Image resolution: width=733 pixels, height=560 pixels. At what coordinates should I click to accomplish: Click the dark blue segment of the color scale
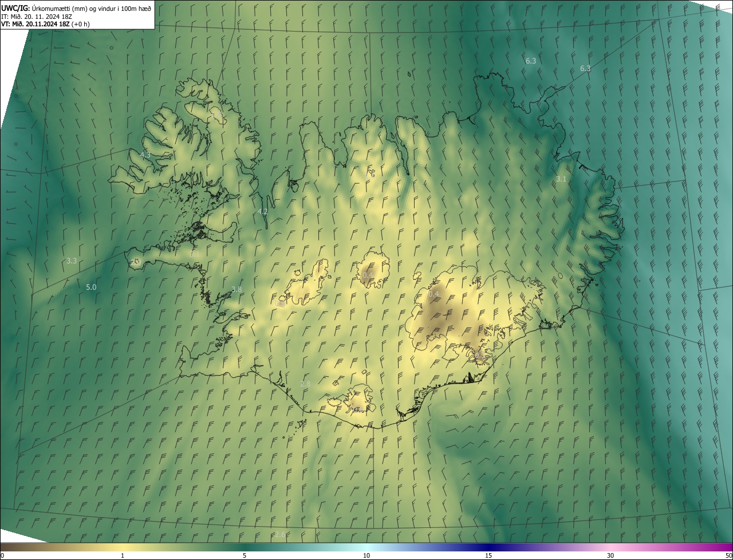coord(488,547)
